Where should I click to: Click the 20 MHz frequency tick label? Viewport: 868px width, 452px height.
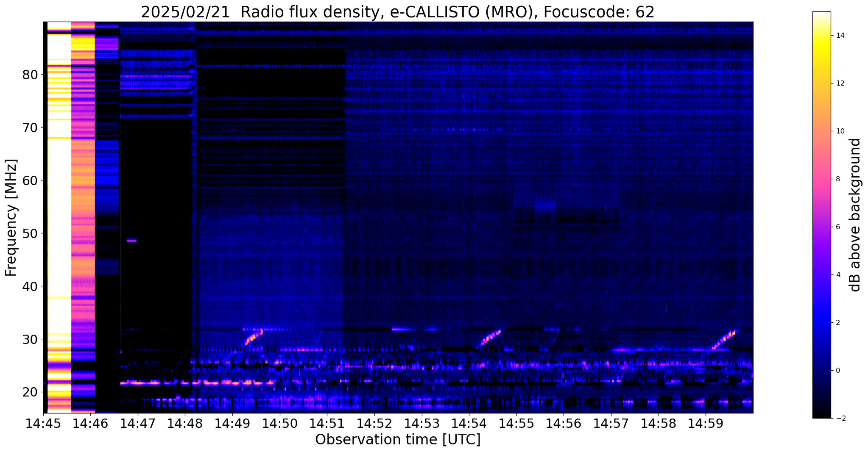click(30, 393)
